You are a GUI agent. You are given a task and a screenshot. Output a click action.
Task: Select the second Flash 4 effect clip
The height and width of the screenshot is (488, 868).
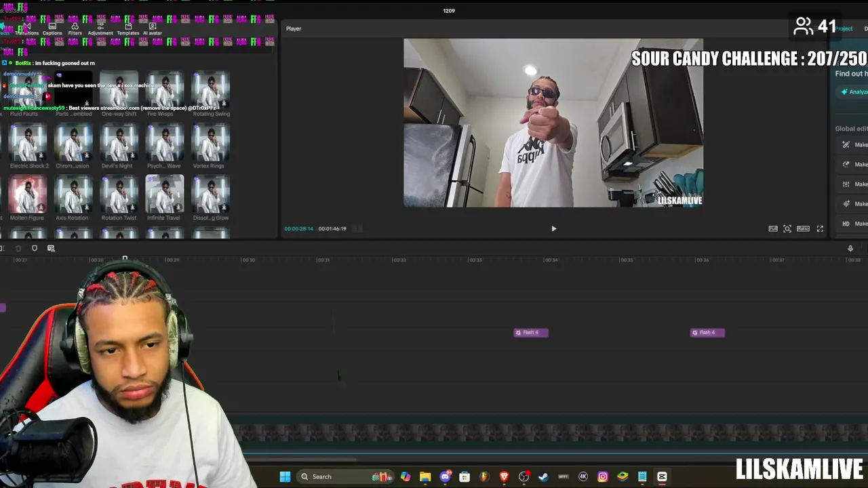[x=707, y=333]
